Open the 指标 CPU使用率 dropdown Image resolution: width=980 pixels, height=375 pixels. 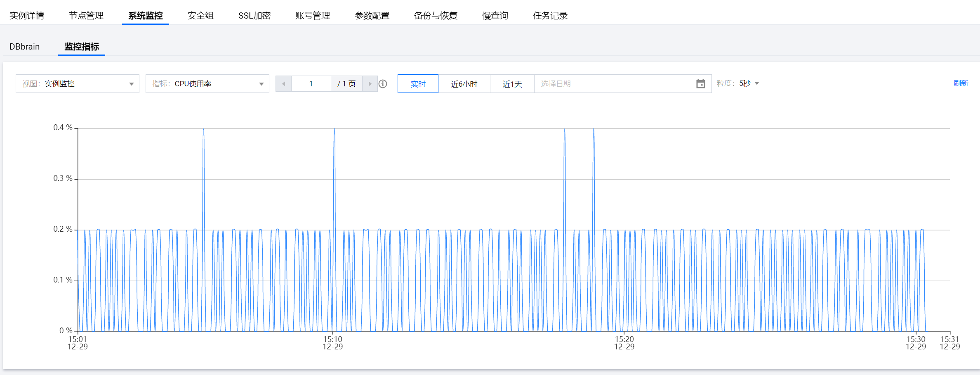[x=207, y=84]
